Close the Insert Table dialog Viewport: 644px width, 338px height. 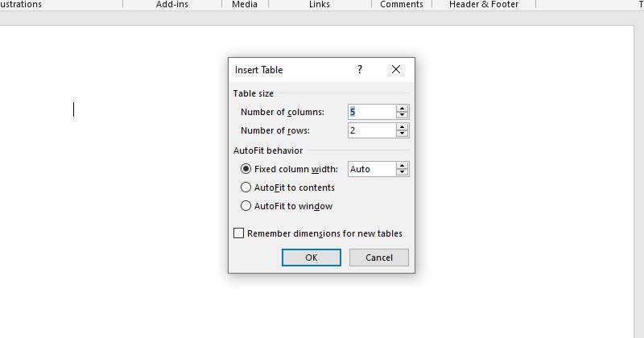coord(396,69)
